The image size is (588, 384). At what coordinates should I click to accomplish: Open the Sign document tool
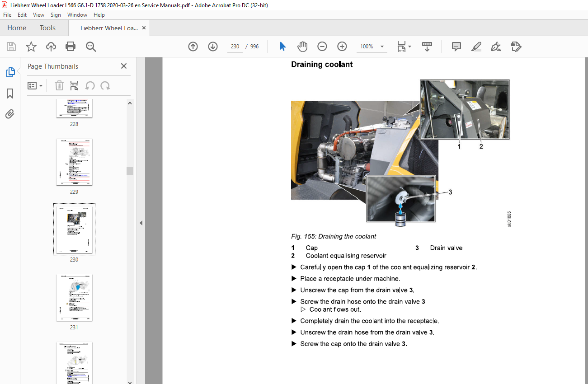[x=496, y=47]
